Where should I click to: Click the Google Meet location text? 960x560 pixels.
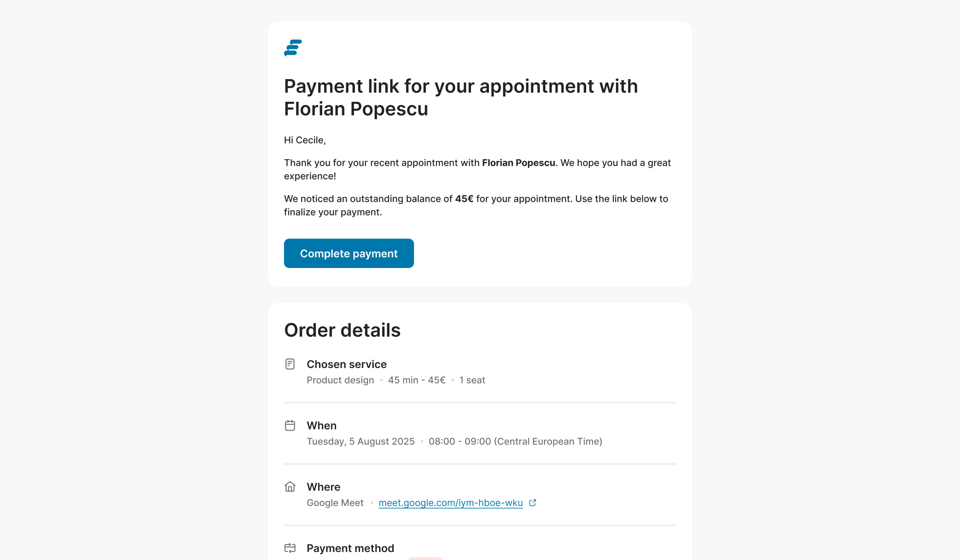coord(335,503)
